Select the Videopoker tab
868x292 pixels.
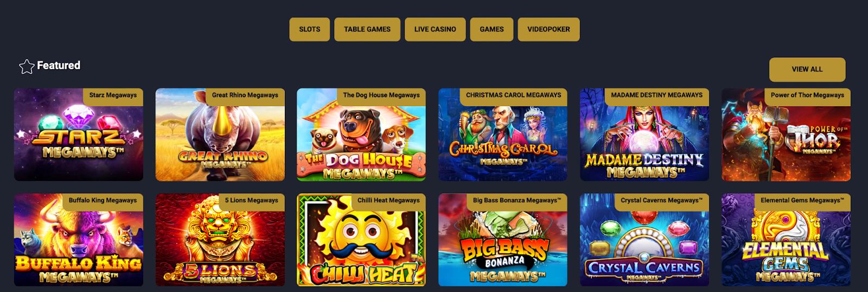tap(548, 29)
